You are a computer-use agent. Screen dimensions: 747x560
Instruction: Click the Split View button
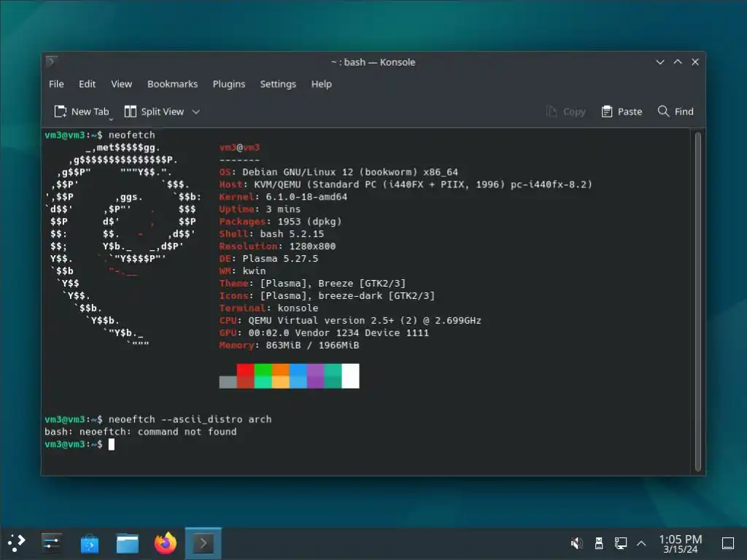pyautogui.click(x=155, y=112)
